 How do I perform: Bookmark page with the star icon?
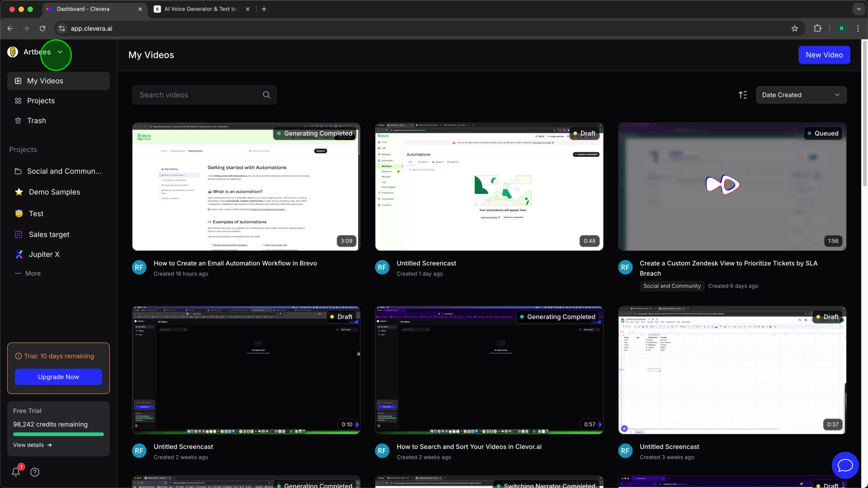pyautogui.click(x=794, y=28)
